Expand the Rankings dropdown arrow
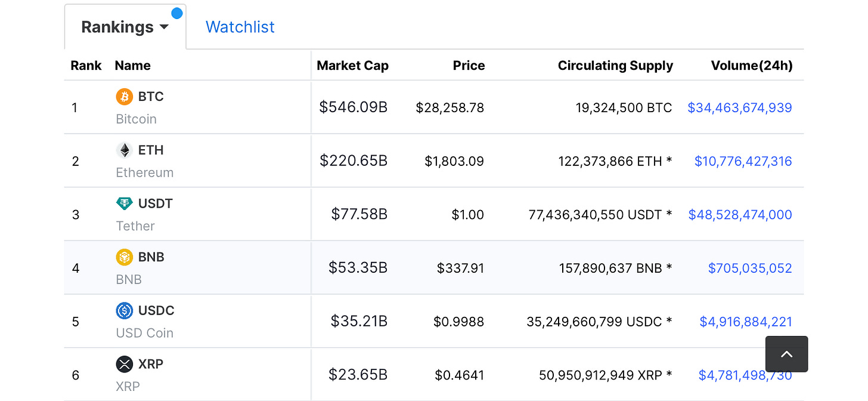 tap(164, 27)
